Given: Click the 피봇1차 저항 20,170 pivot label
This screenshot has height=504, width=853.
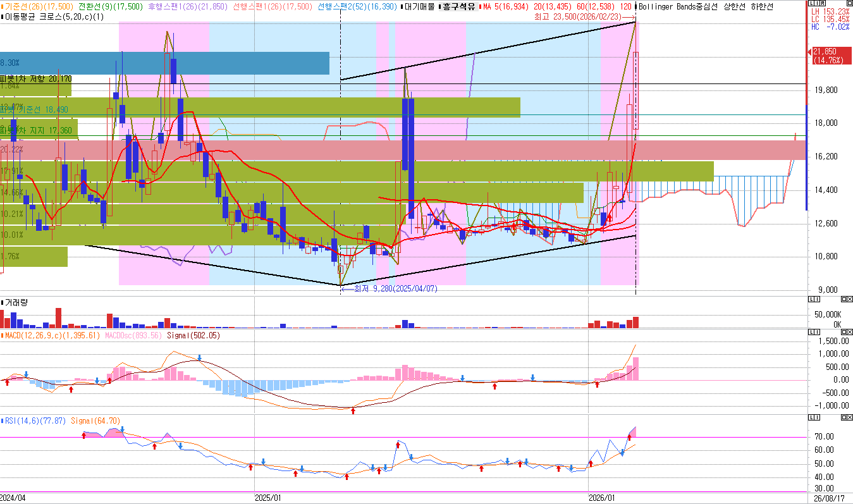Looking at the screenshot, I should [x=36, y=79].
